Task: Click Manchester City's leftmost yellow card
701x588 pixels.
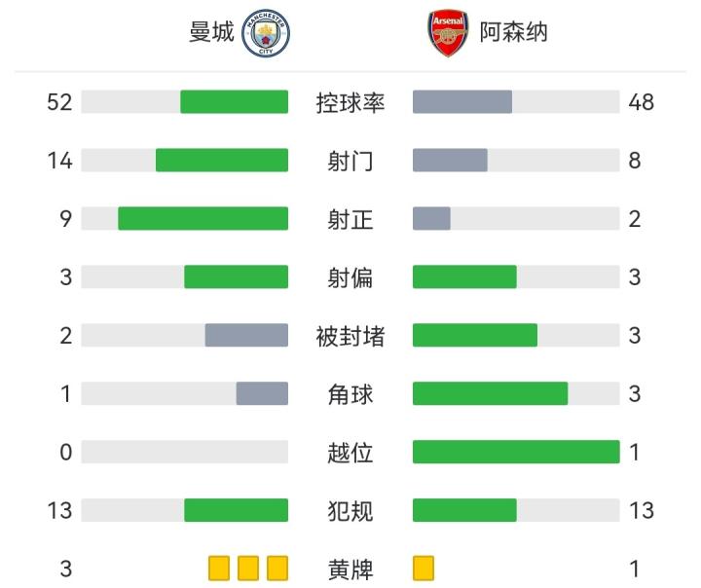Action: [x=219, y=569]
